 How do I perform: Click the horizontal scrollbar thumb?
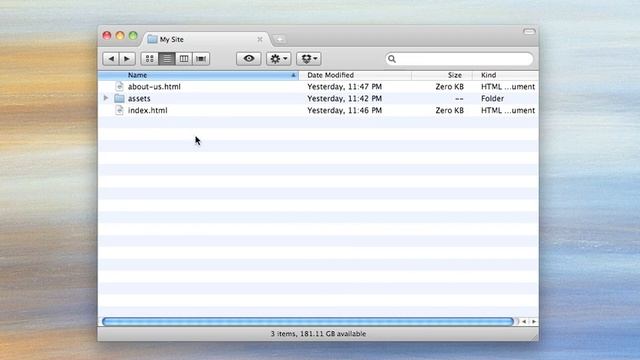click(x=308, y=322)
